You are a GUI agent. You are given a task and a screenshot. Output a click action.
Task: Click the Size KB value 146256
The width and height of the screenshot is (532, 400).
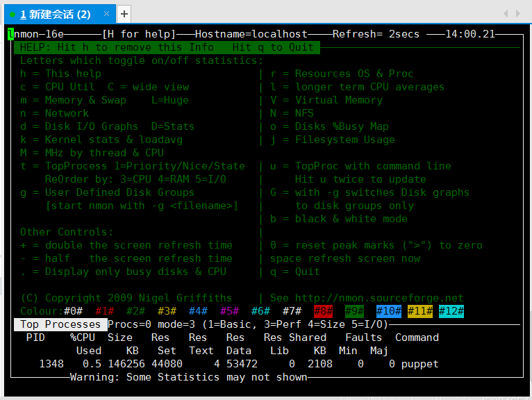[x=126, y=364]
